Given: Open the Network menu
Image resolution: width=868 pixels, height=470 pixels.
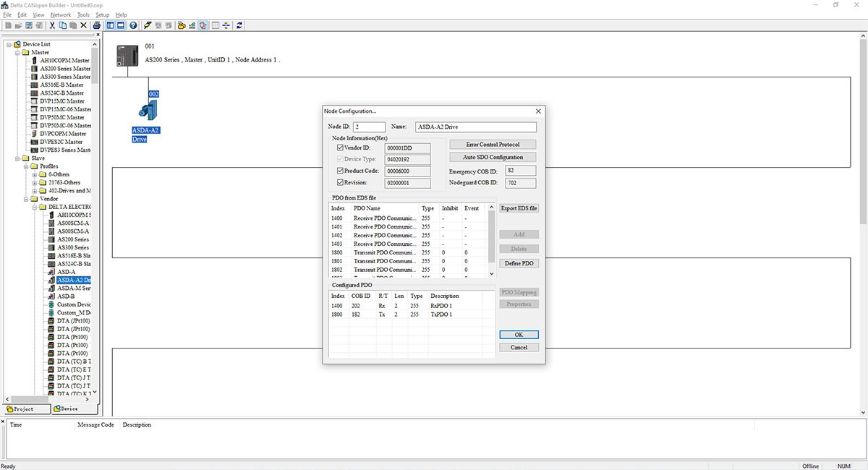Looking at the screenshot, I should [x=61, y=14].
